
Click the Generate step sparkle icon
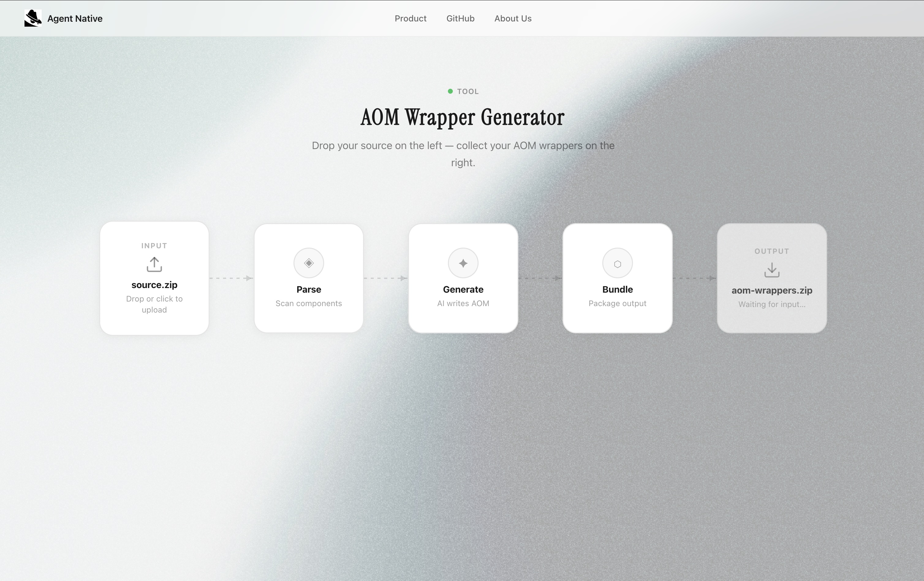click(x=463, y=263)
